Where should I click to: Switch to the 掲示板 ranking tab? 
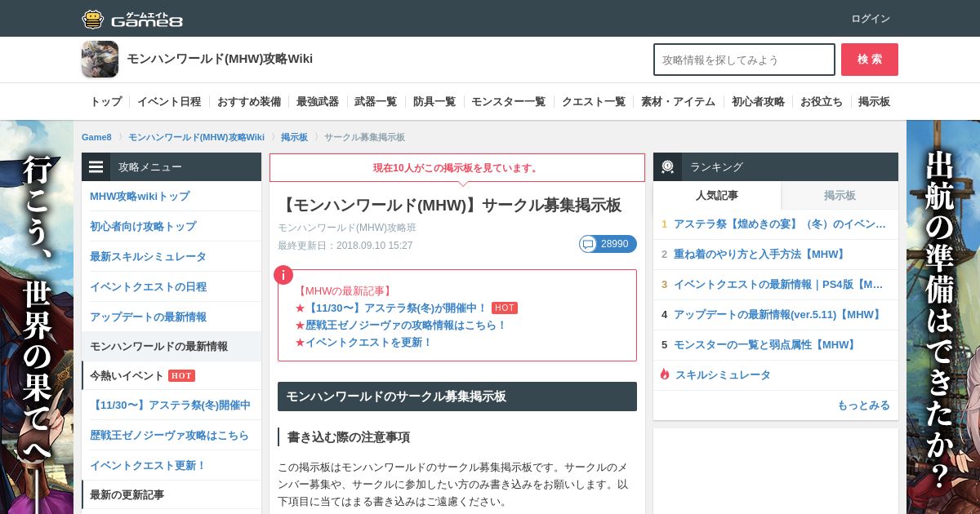(840, 196)
